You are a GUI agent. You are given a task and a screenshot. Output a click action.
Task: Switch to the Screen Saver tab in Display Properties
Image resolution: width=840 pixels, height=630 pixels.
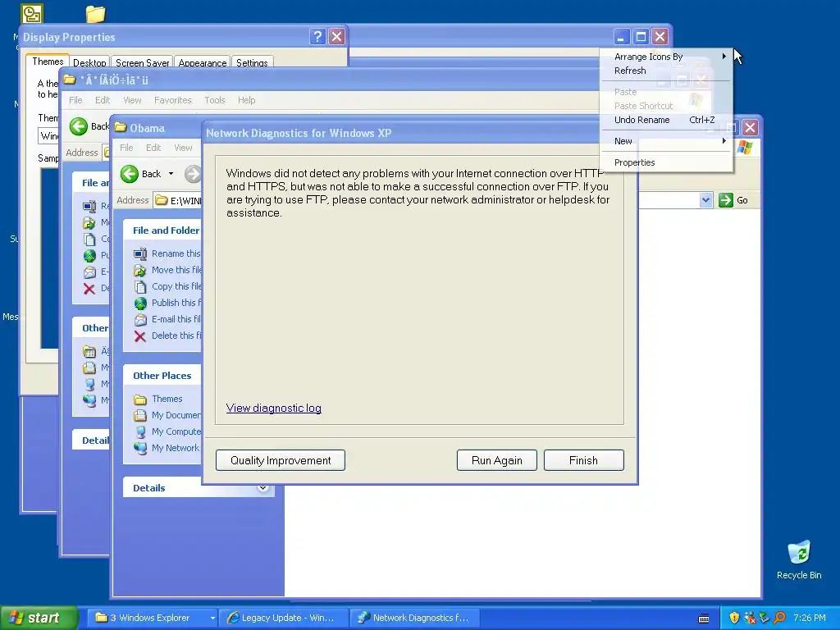pos(142,62)
